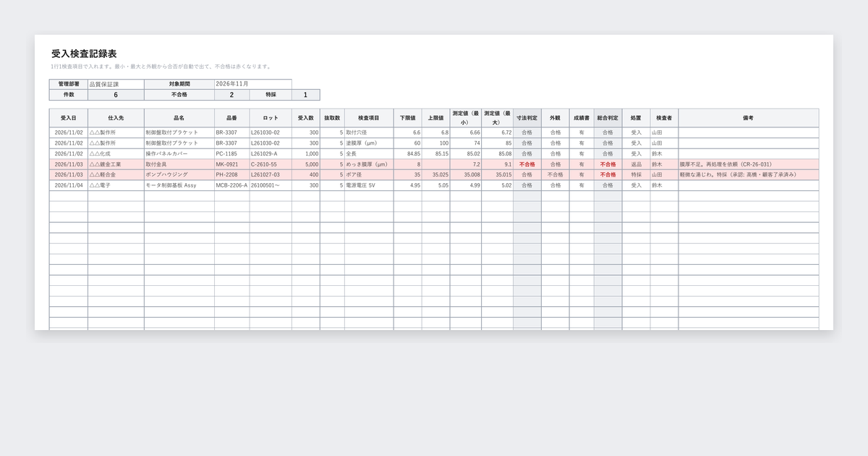Click the ポンプハウジング product name cell

coord(179,174)
